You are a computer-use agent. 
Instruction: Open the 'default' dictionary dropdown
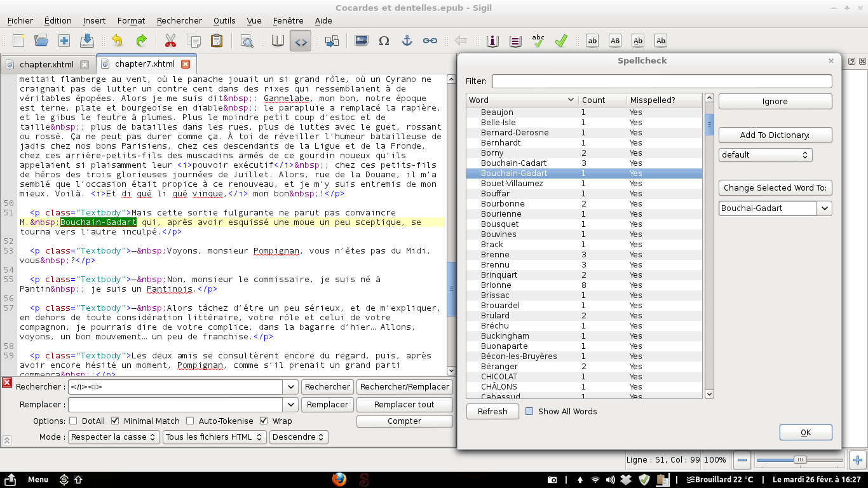(x=765, y=155)
